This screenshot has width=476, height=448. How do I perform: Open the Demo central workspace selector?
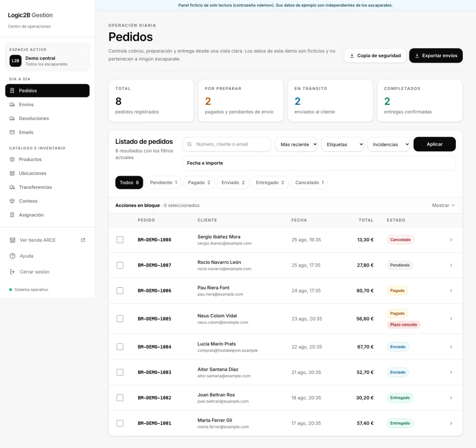(x=48, y=57)
